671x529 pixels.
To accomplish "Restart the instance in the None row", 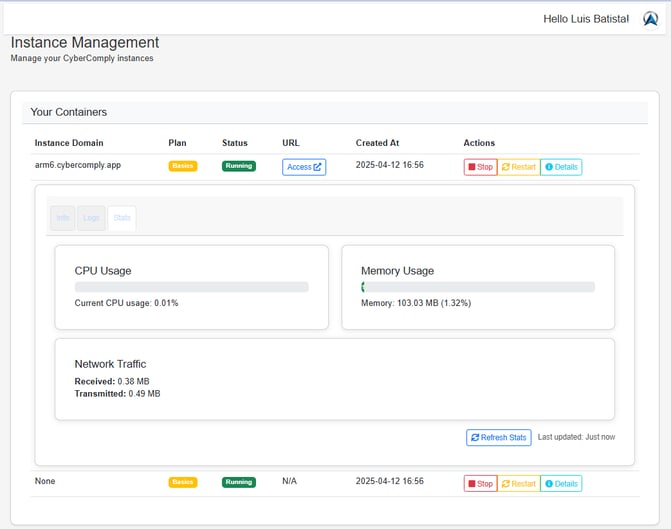I will click(x=519, y=484).
